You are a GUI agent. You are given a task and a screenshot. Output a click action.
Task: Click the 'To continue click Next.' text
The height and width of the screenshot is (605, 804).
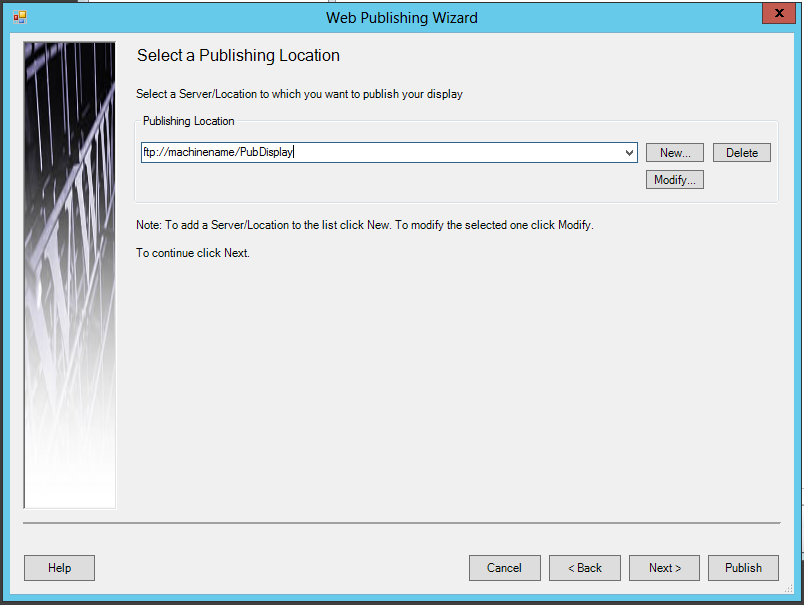[192, 253]
